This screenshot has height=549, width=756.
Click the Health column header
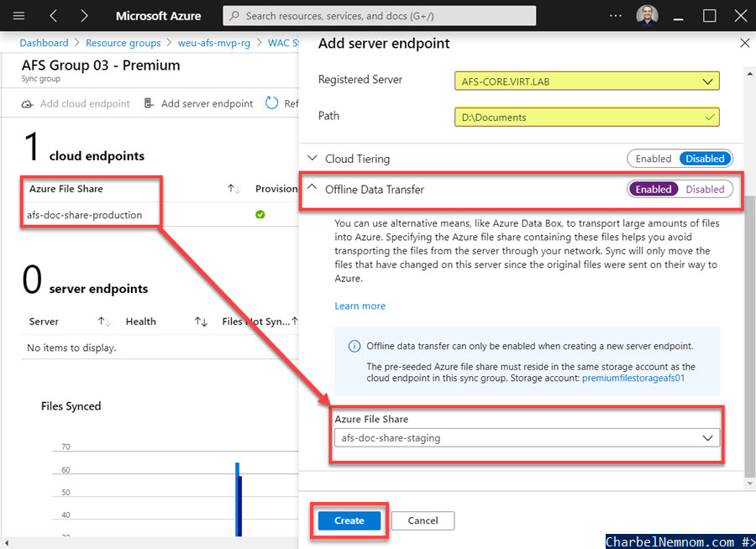coord(141,322)
